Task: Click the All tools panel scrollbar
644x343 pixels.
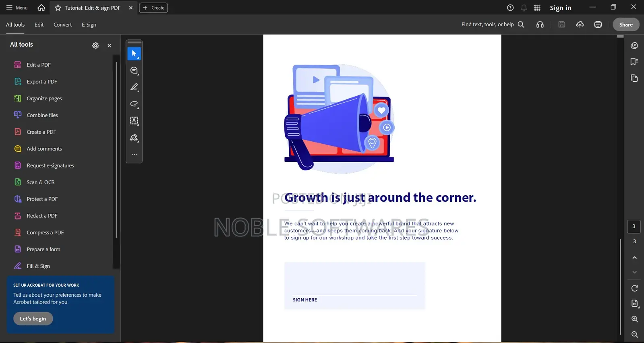Action: click(x=116, y=150)
